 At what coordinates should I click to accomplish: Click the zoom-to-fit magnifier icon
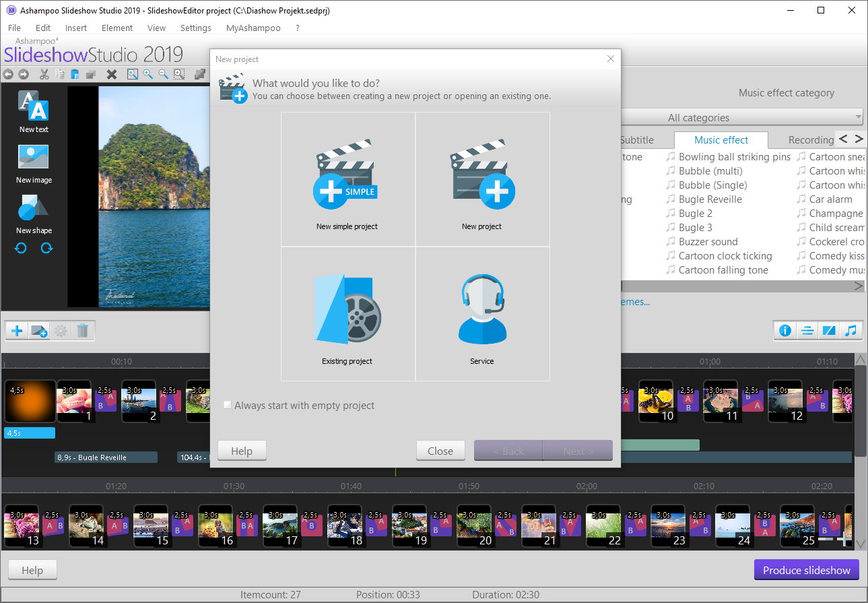133,74
